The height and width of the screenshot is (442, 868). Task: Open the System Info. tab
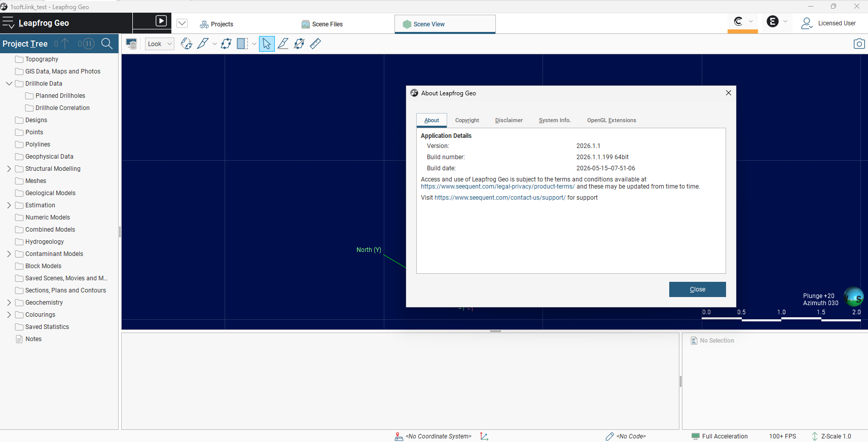pos(555,120)
